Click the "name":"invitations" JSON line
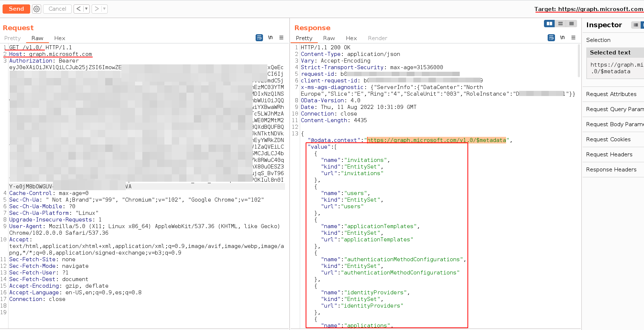644x330 pixels. (x=355, y=160)
